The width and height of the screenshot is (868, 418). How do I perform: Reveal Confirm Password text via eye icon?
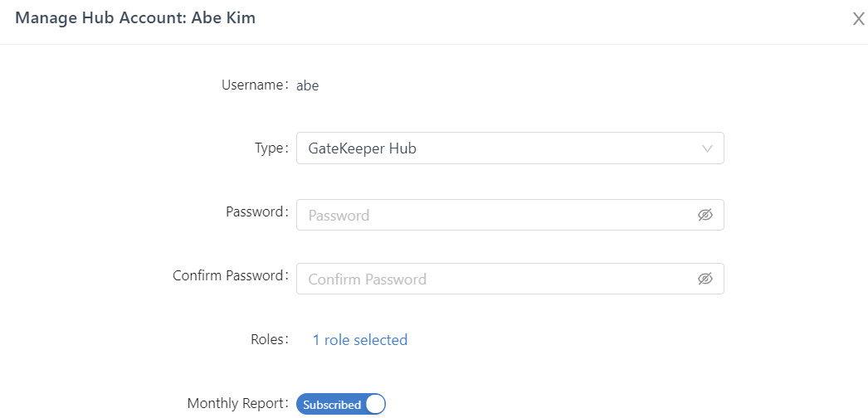(705, 279)
